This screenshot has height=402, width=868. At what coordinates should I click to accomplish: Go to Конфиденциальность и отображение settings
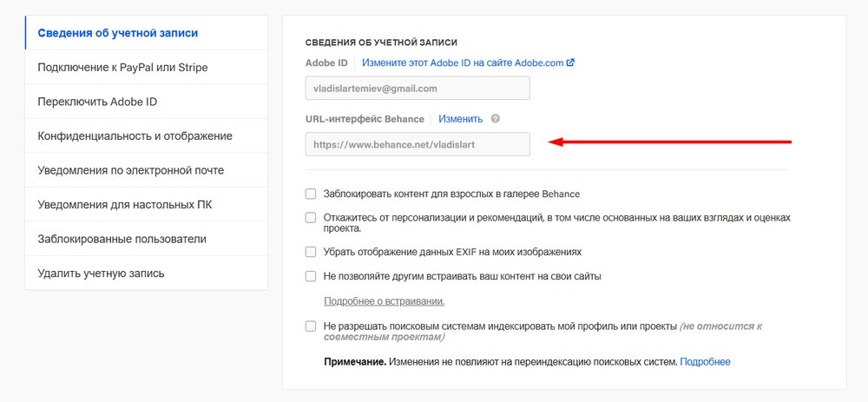147,135
